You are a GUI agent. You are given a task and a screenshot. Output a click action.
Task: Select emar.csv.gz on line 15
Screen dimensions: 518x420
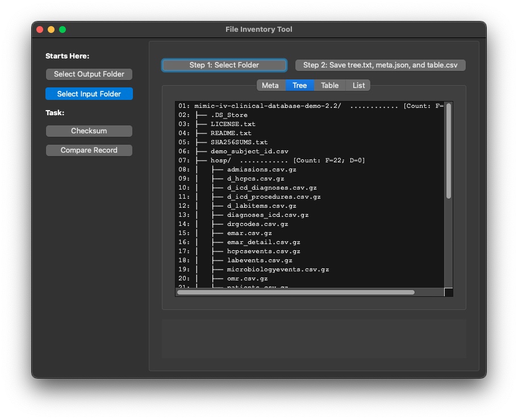tap(249, 233)
